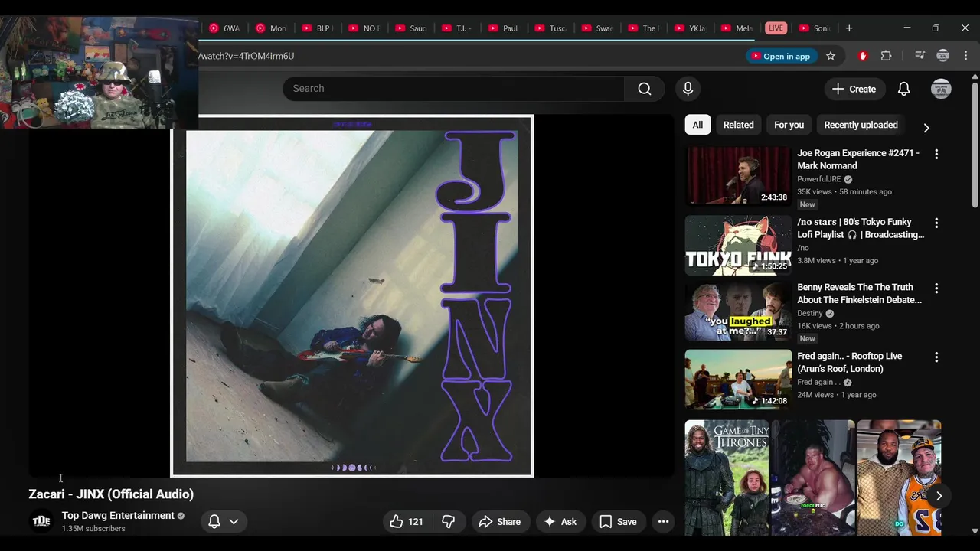Open the Fred again Rooftop Live thumbnail
This screenshot has height=551, width=980.
tap(738, 380)
